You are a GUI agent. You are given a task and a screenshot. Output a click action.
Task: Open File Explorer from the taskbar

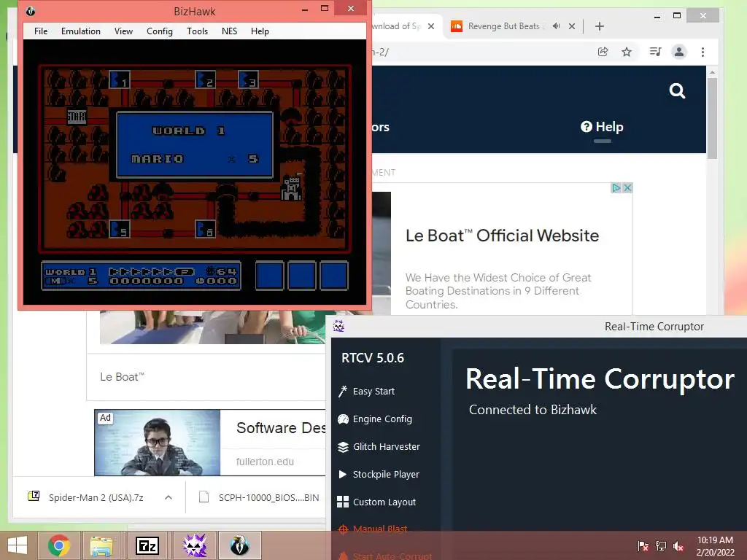click(x=101, y=545)
